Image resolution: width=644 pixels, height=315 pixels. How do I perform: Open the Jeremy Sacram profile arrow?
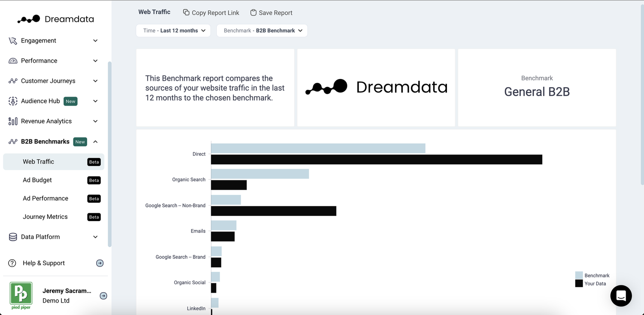[x=103, y=296]
